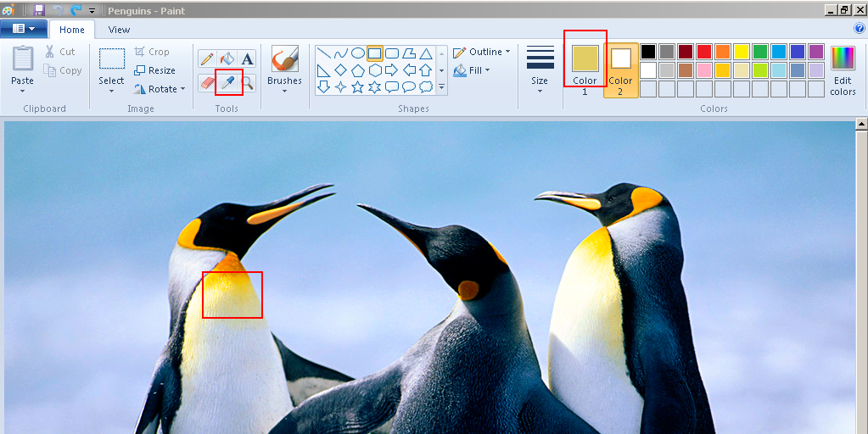Viewport: 868px width, 434px height.
Task: Click the Crop button
Action: pyautogui.click(x=152, y=52)
